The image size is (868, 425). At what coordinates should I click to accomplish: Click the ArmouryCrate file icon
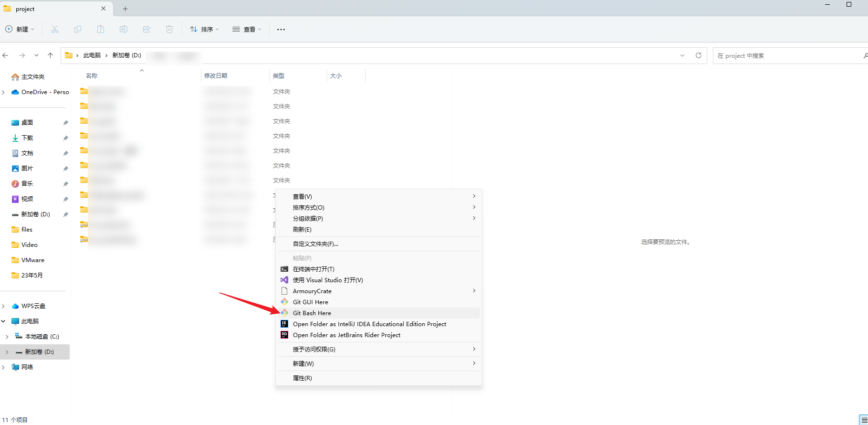pos(284,291)
